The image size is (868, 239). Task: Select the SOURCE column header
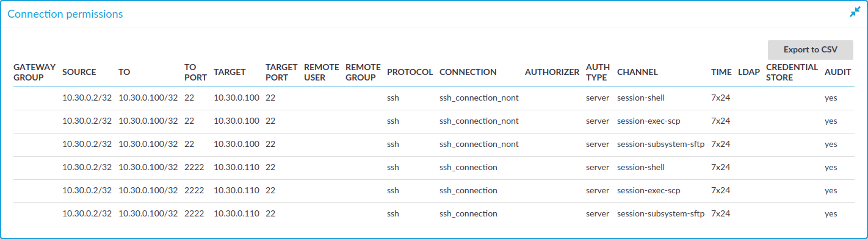79,72
